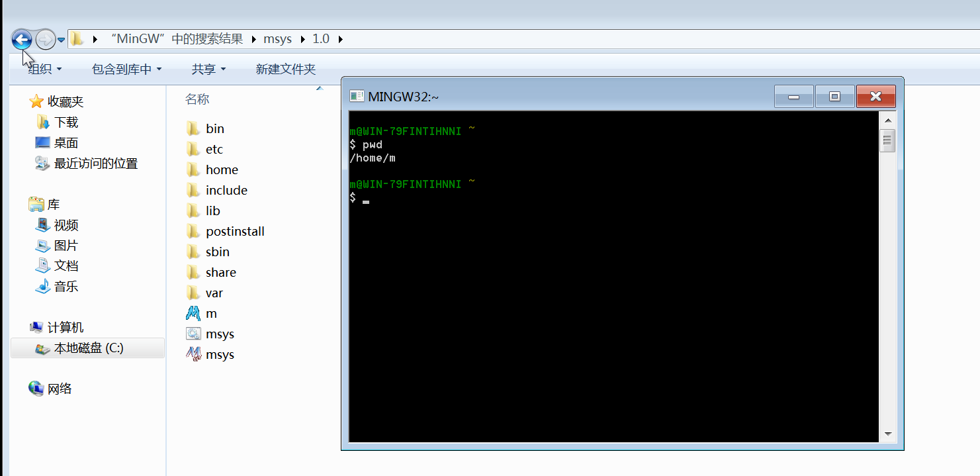Click the 新建文件夹 button

click(x=285, y=69)
